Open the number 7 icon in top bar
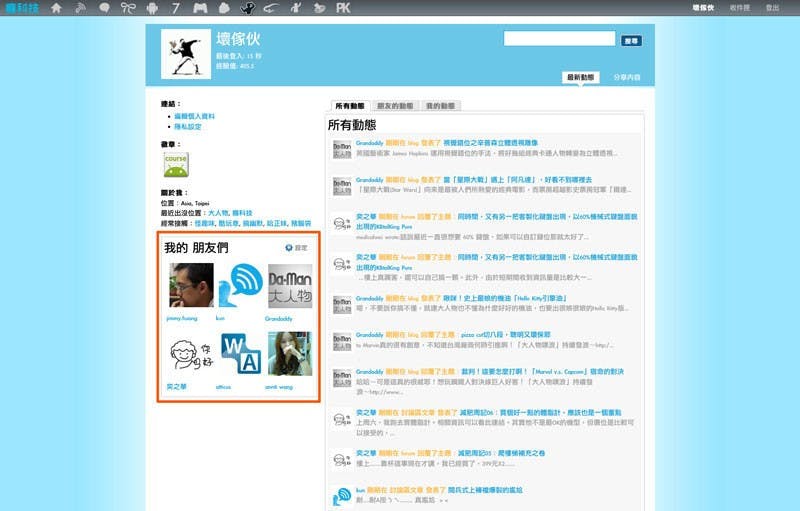 176,8
